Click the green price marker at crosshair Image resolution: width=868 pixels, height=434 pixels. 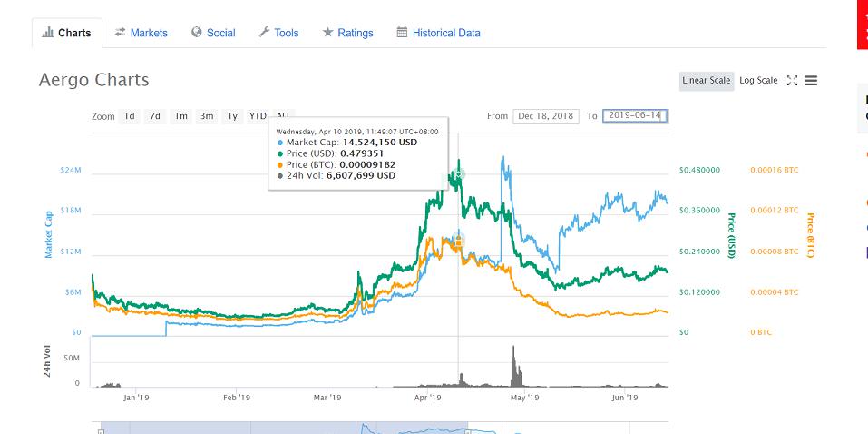pos(458,174)
